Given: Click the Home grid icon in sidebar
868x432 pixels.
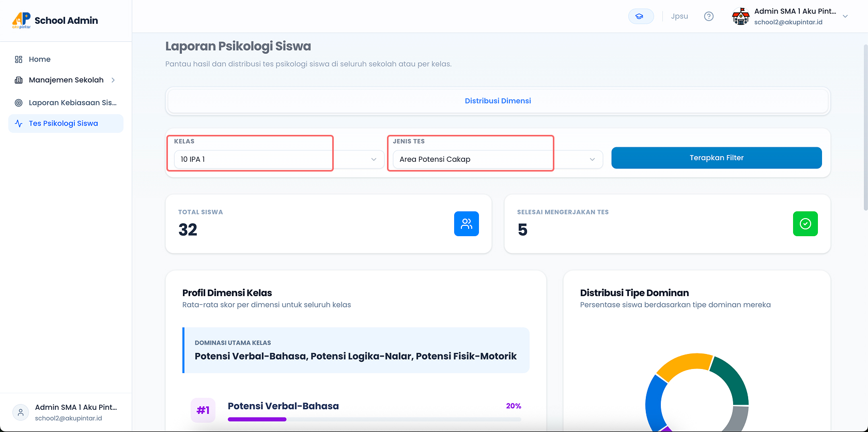Looking at the screenshot, I should coord(19,59).
